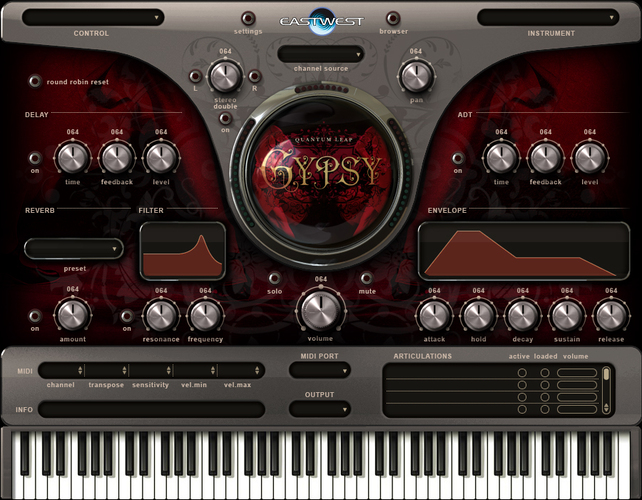The width and height of the screenshot is (642, 500).
Task: Toggle the Delay on switch
Action: (36, 157)
